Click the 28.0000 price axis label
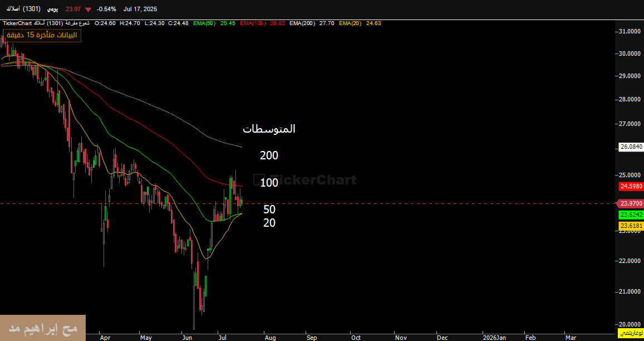This screenshot has height=341, width=644. tap(630, 100)
